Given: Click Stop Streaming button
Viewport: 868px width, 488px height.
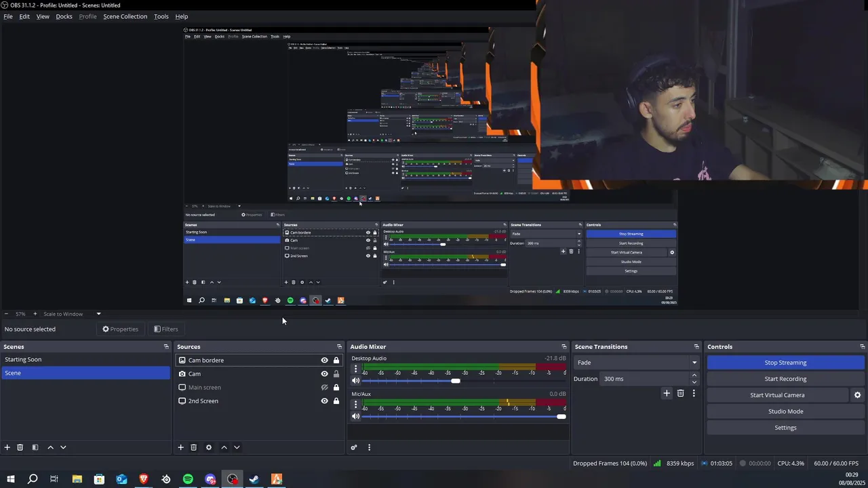Looking at the screenshot, I should 785,363.
